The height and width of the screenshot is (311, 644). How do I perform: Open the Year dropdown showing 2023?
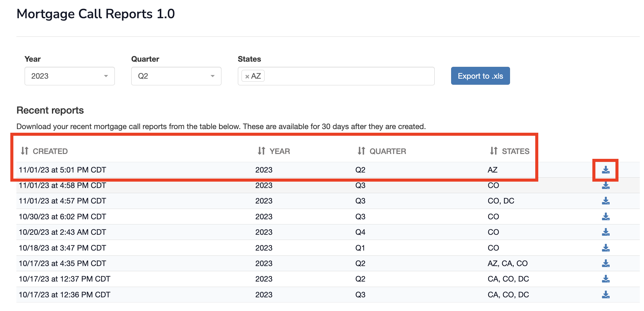70,76
